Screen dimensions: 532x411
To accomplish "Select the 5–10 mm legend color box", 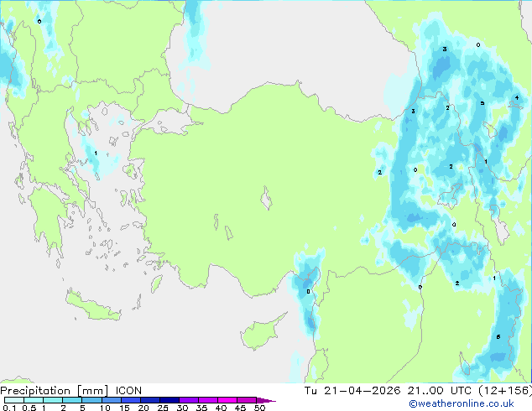I will (91, 400).
